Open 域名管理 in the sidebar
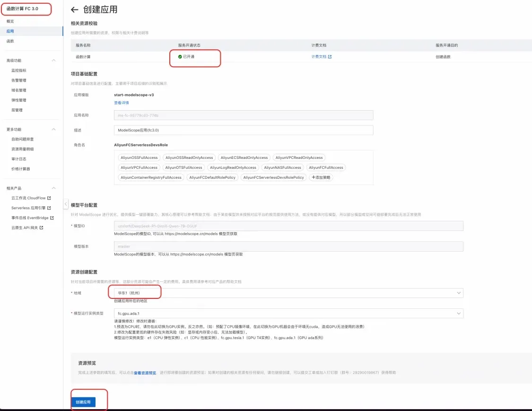 [x=18, y=90]
